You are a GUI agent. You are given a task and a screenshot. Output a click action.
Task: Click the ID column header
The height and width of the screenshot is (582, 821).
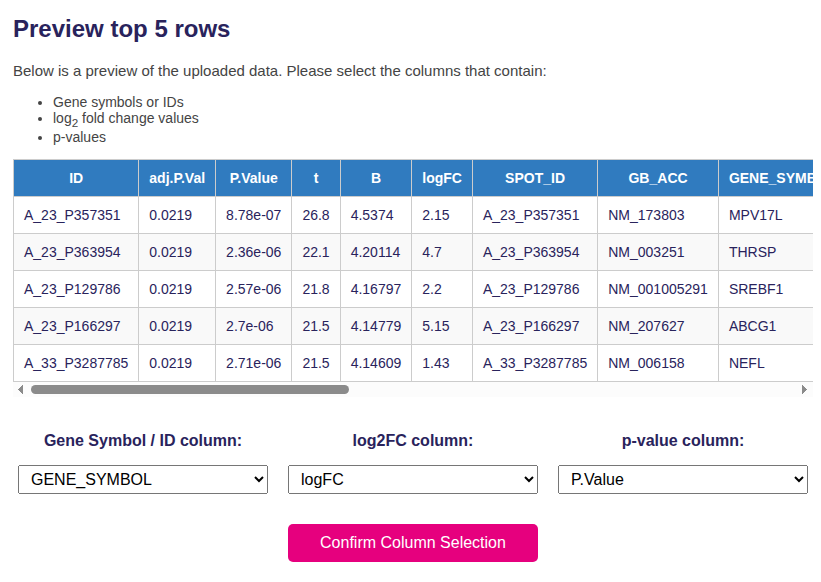tap(76, 178)
